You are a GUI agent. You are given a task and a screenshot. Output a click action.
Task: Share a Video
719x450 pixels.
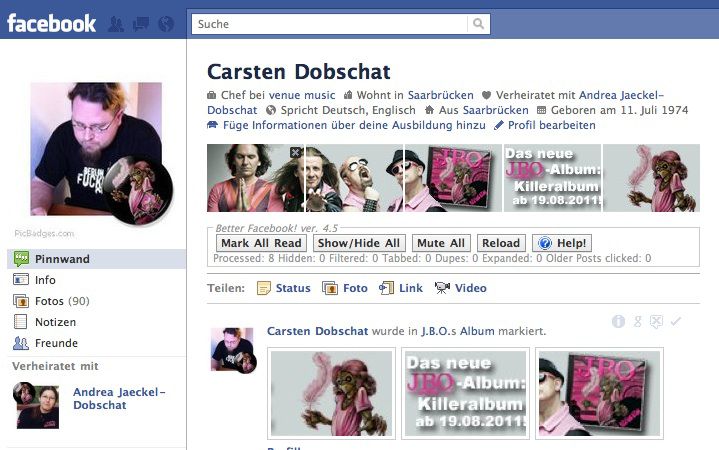tap(471, 288)
